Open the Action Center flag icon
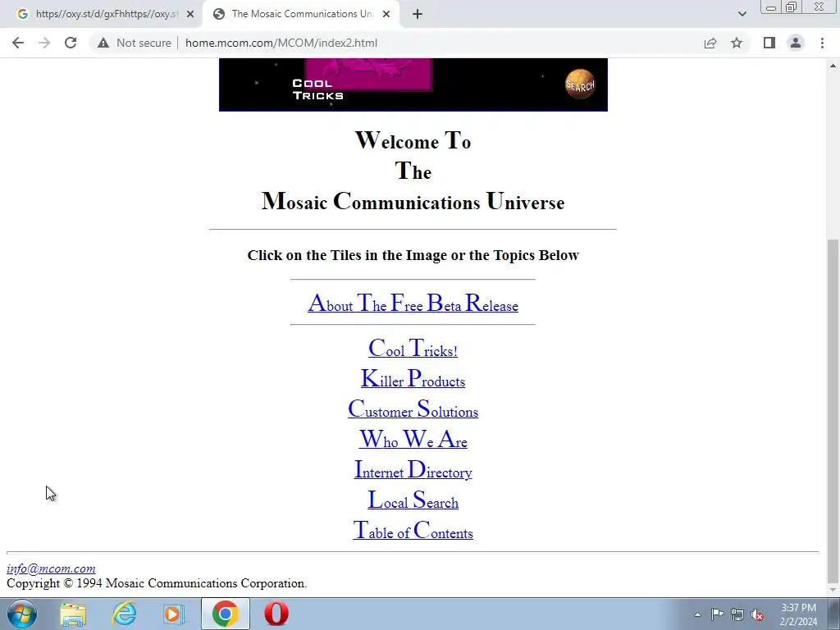Image resolution: width=840 pixels, height=630 pixels. [717, 614]
